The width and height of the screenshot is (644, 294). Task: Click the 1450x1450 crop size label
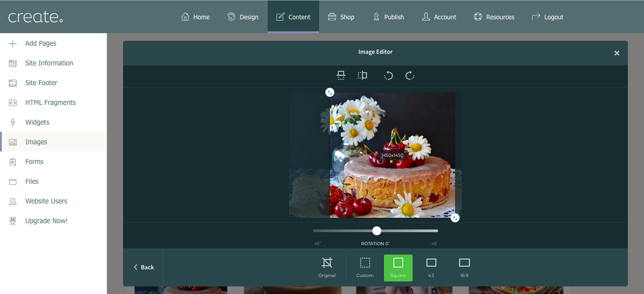coord(392,156)
